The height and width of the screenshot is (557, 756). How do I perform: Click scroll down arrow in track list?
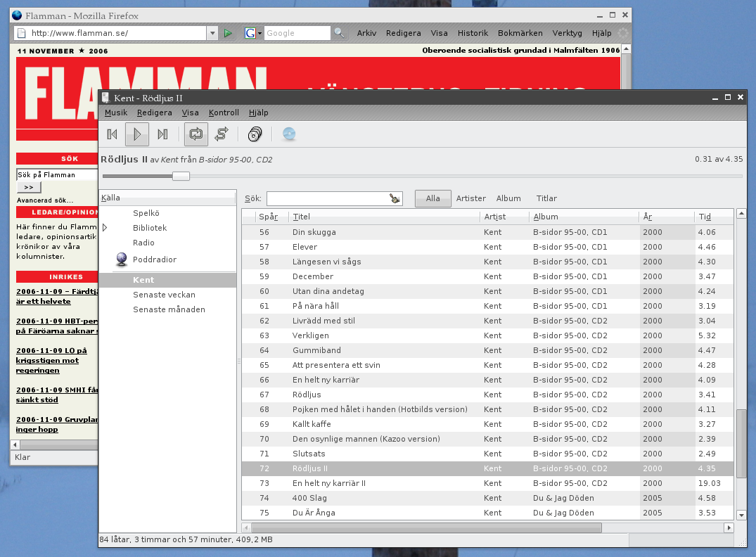tap(741, 515)
